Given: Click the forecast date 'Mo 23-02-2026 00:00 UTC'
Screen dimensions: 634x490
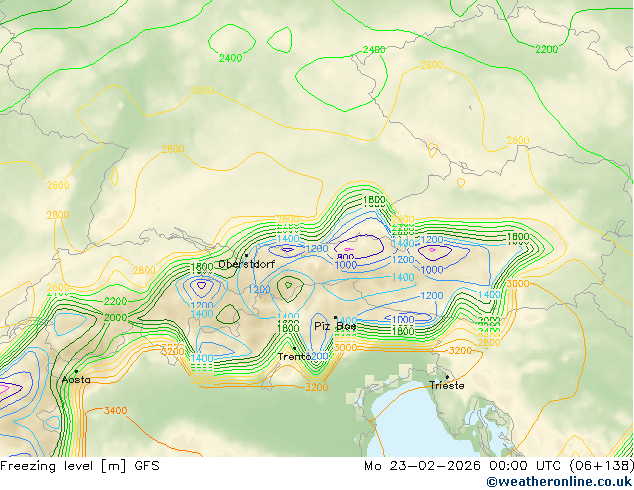Looking at the screenshot, I should [465, 466].
